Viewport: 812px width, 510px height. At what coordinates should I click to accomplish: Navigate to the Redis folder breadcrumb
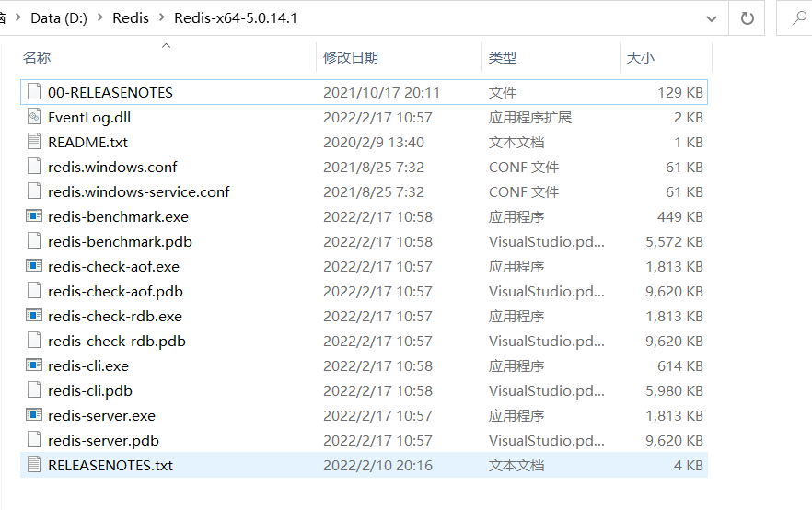point(131,18)
